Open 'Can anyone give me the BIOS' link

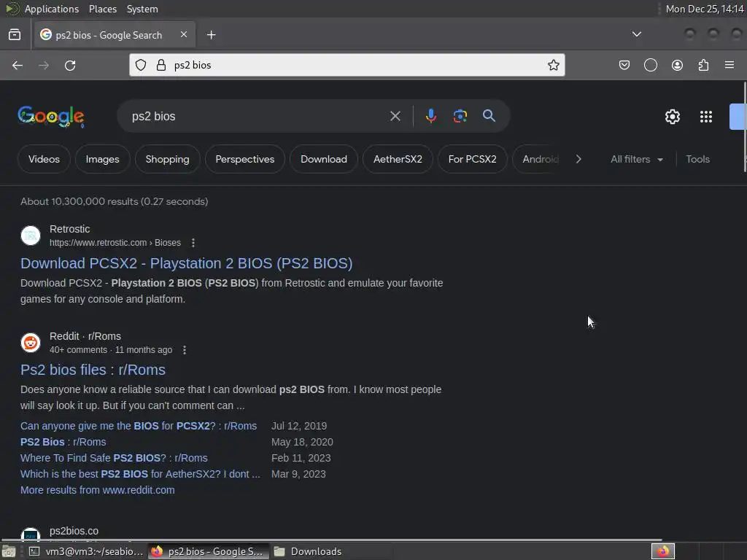[139, 426]
